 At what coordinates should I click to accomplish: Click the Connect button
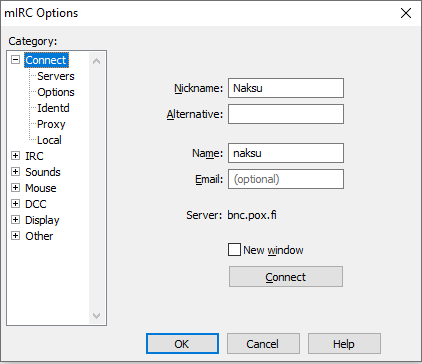286,277
